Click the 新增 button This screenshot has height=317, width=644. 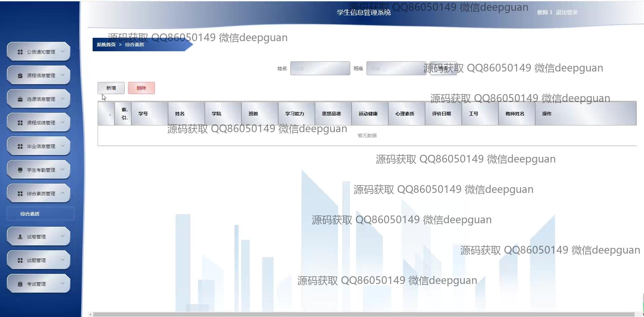point(111,88)
